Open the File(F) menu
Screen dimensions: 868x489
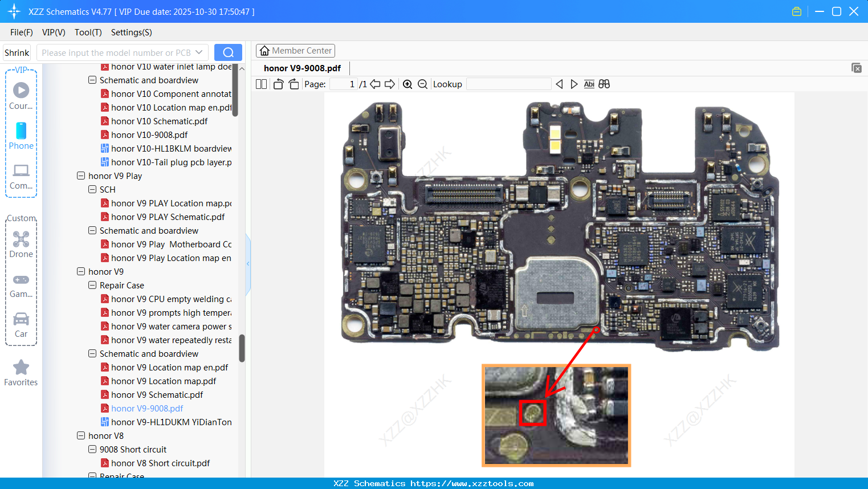[22, 32]
